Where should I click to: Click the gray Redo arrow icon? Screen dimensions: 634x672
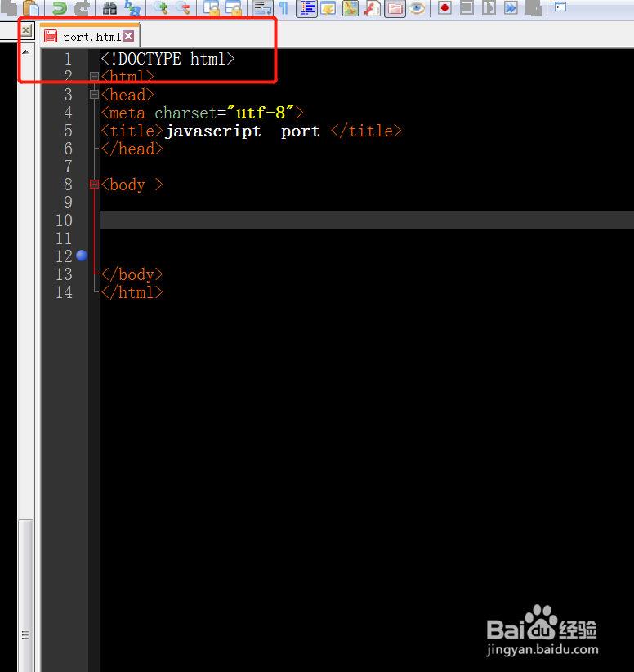(82, 7)
